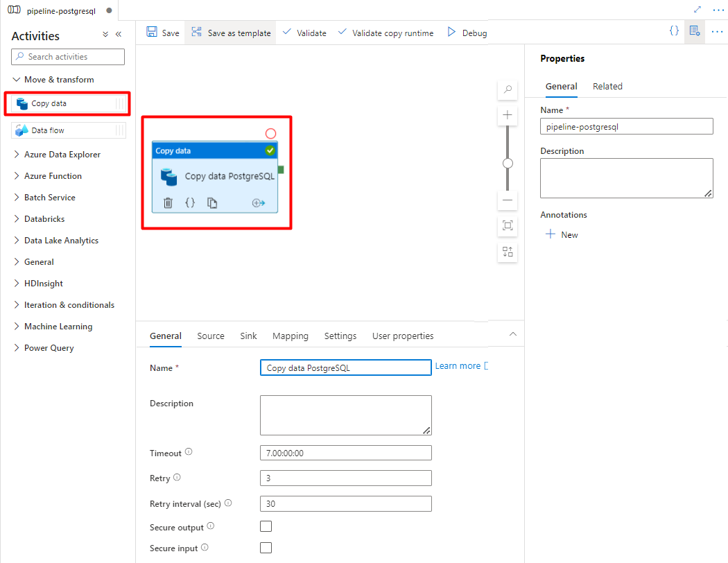
Task: Click the Retry interval info icon
Action: coord(228,503)
